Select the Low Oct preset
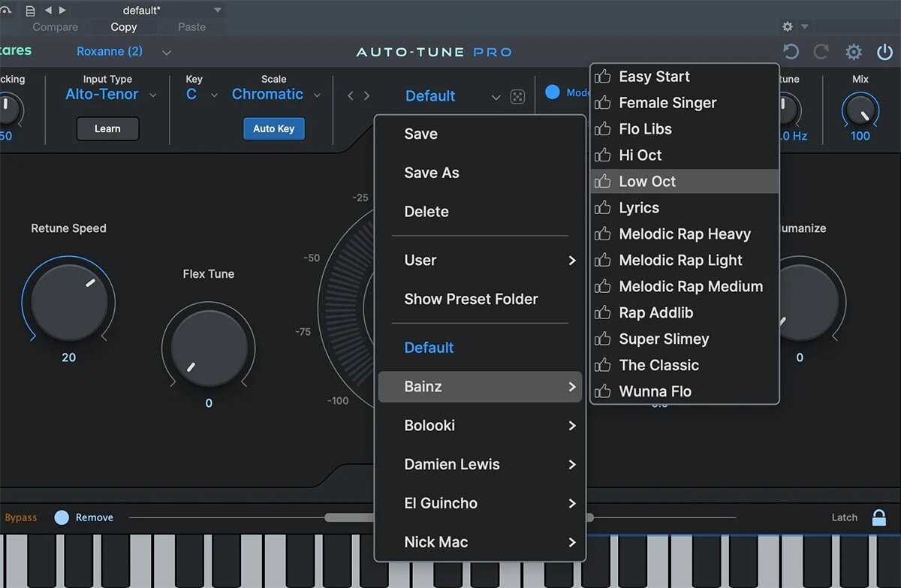 (647, 182)
